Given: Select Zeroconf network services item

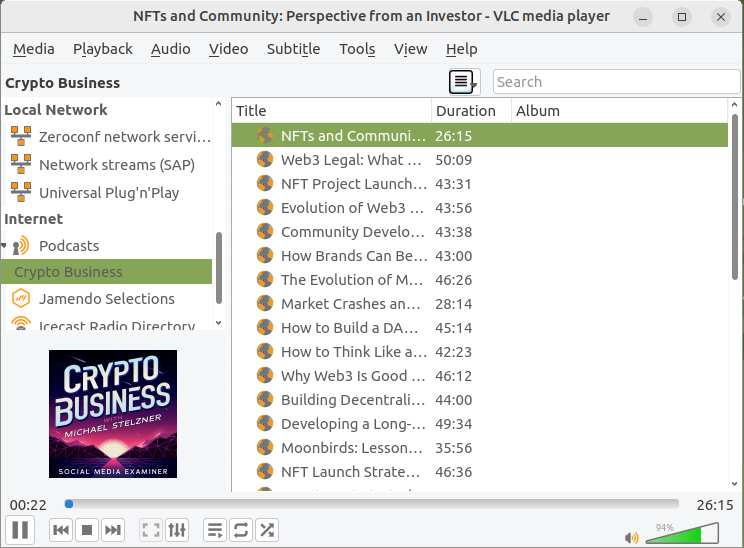Looking at the screenshot, I should 109,137.
